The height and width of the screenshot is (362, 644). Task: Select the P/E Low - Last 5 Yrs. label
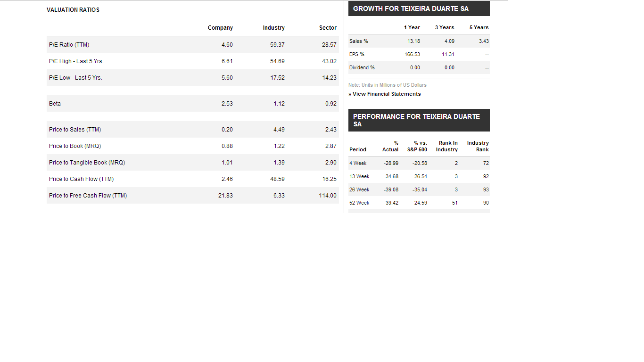click(75, 78)
